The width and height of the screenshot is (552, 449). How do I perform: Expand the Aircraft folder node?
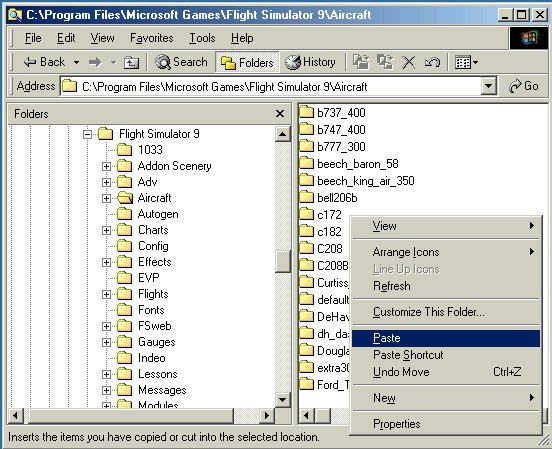pos(106,198)
